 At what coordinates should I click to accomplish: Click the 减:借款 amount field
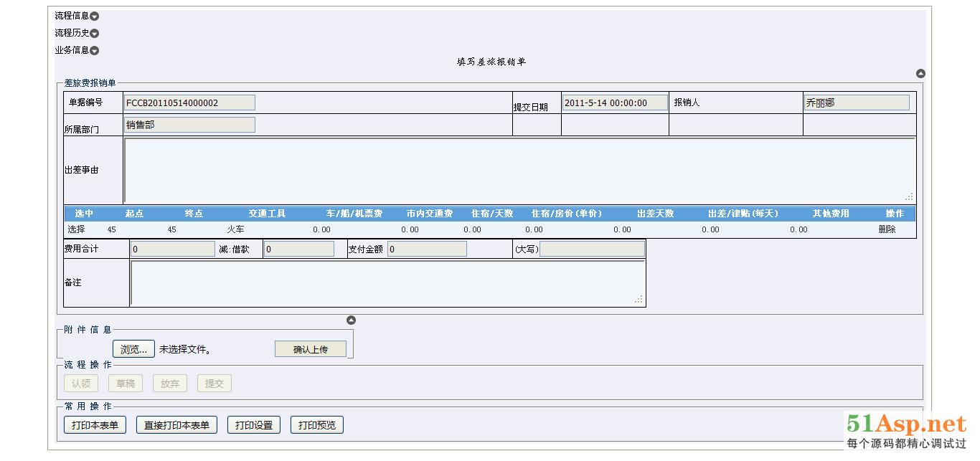[298, 249]
